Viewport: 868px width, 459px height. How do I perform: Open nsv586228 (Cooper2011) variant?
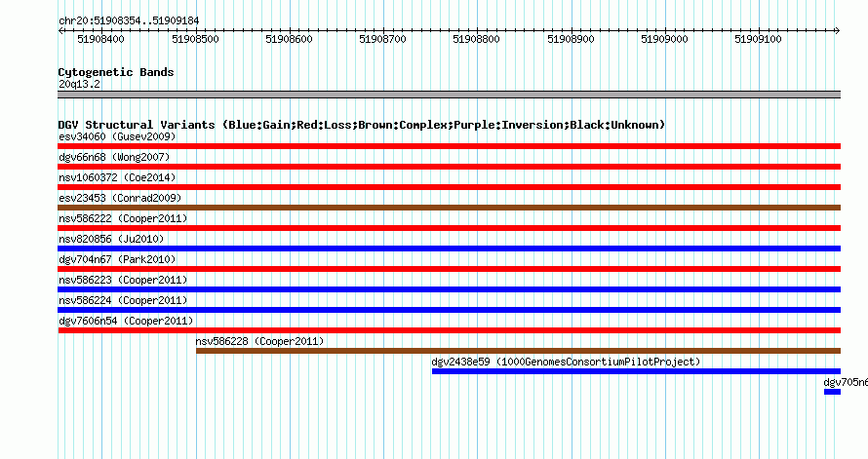click(x=259, y=341)
